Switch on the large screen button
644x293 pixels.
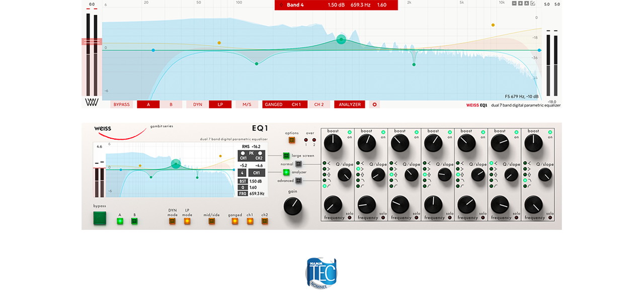click(286, 156)
